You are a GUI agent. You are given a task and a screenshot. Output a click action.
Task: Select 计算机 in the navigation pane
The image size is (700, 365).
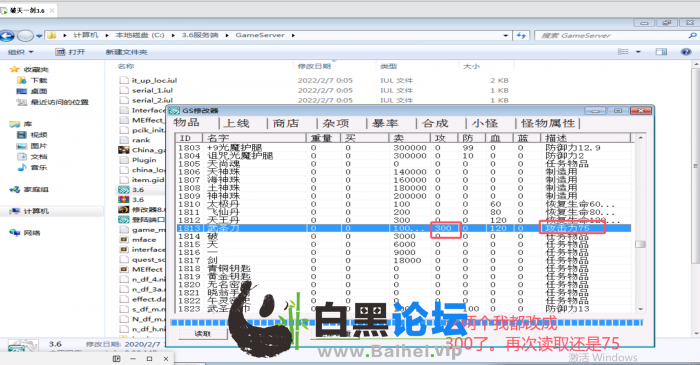(36, 211)
